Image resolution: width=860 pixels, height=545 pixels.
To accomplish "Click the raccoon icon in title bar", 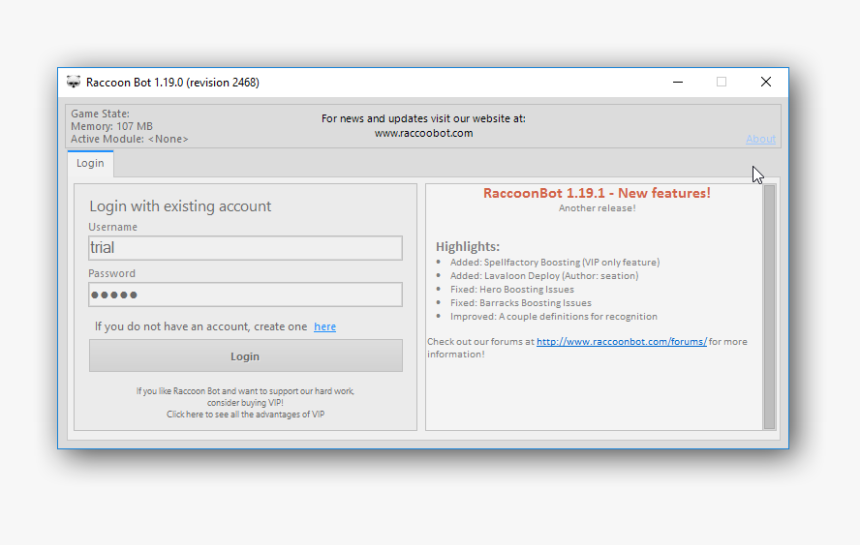I will click(73, 82).
